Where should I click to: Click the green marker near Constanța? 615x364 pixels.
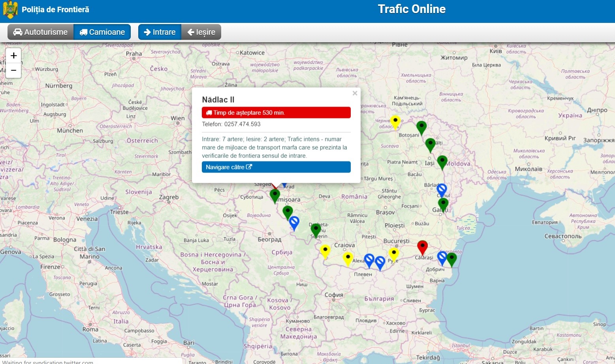point(451,259)
